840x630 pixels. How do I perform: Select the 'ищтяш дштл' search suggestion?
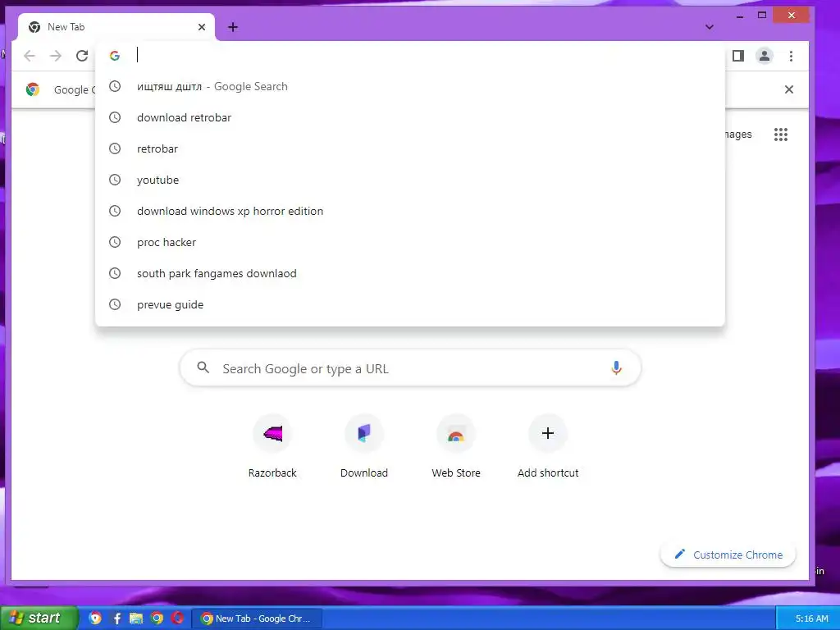(410, 86)
